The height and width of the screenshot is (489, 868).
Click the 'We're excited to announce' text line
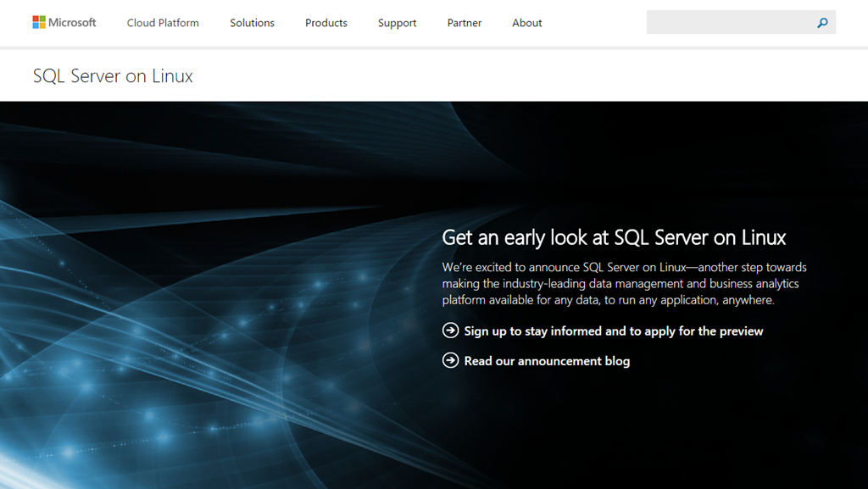coord(624,267)
